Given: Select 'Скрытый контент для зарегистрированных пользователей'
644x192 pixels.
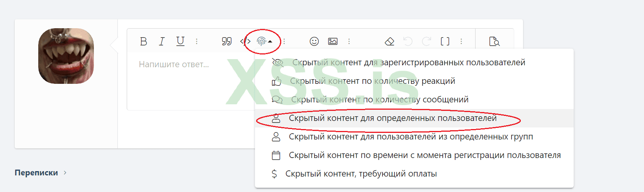Looking at the screenshot, I should click(414, 63).
